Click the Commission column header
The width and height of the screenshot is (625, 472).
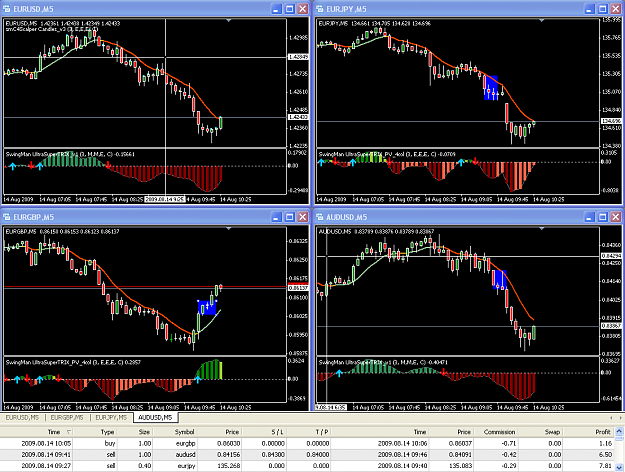pos(495,432)
